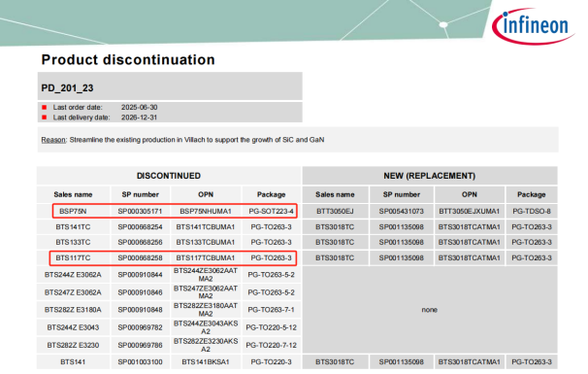The image size is (588, 374).
Task: Click the OPN cell 'BTS244ZE3062AAT MA2'
Action: (206, 275)
